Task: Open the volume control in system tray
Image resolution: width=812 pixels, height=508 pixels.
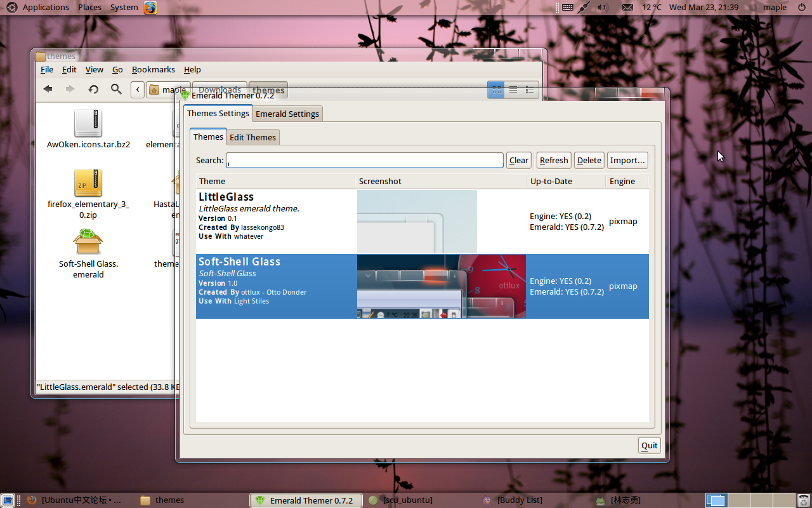Action: [x=602, y=8]
